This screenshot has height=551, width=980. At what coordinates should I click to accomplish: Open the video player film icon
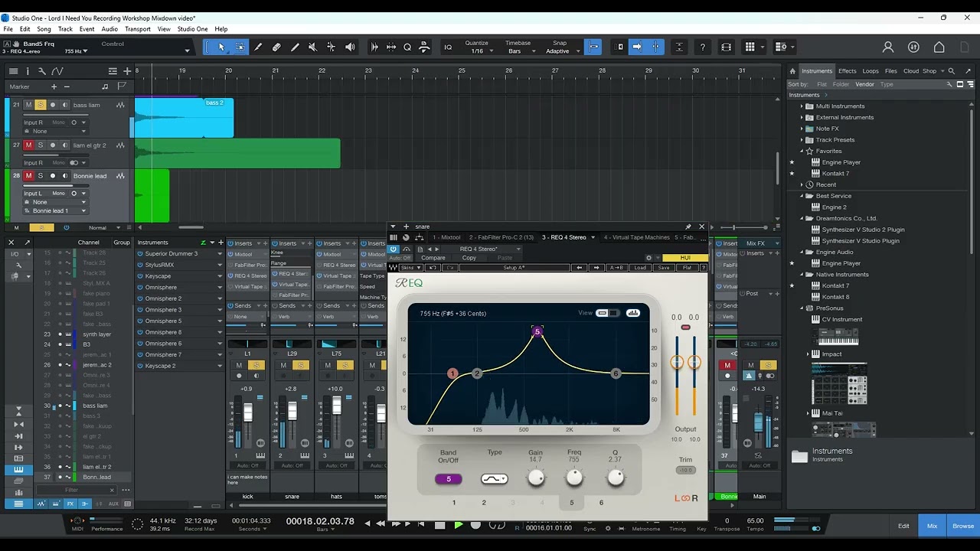tap(727, 47)
